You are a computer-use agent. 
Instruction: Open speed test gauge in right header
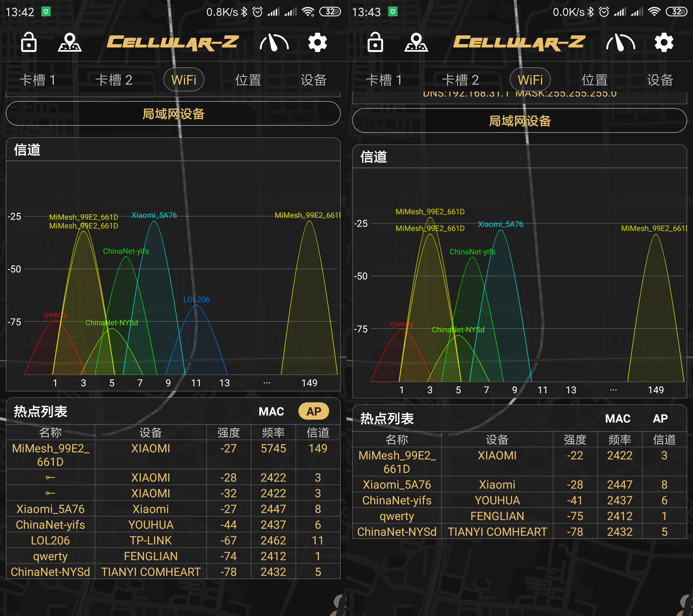(620, 43)
